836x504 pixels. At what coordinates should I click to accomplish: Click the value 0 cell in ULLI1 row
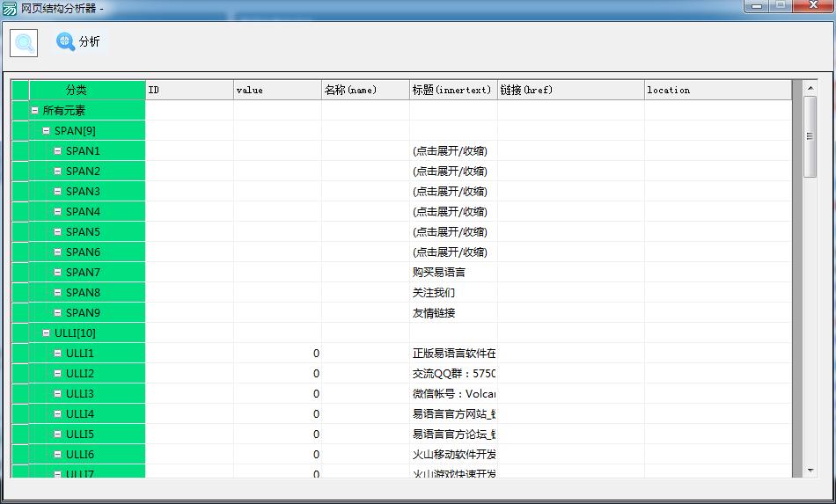point(277,354)
